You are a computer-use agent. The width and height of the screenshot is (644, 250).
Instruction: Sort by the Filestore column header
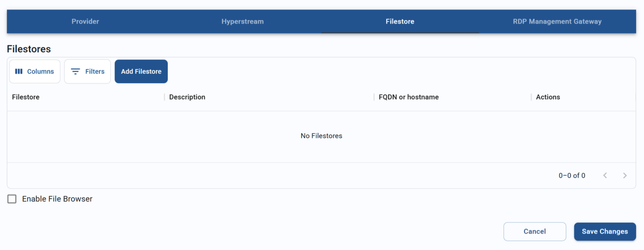[26, 97]
